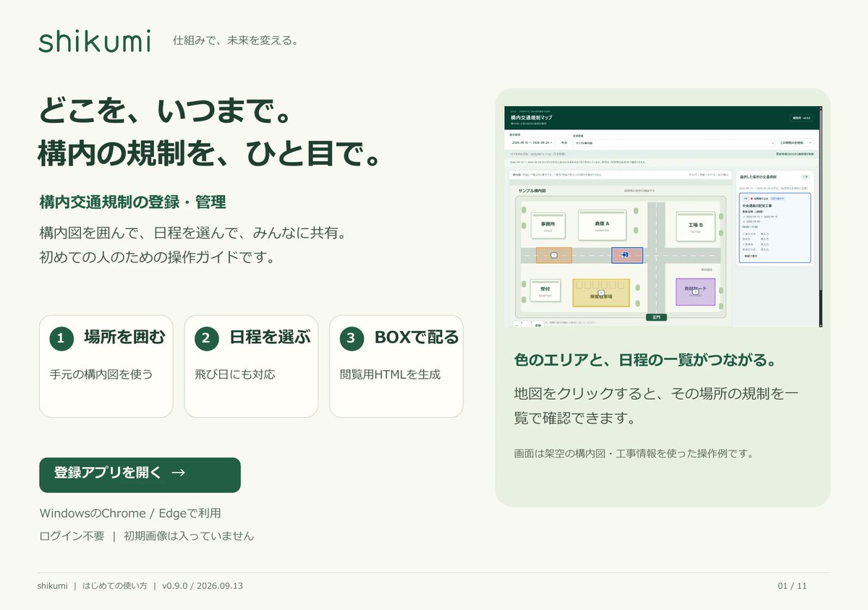Click the 工場 B building on map
Screen dimensions: 868x610
click(x=696, y=225)
